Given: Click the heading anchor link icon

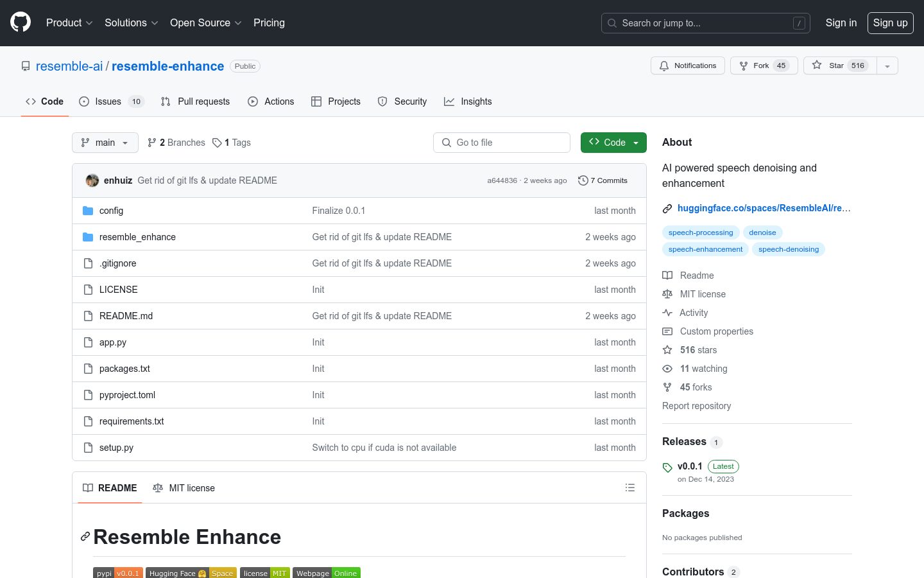Looking at the screenshot, I should [x=85, y=536].
